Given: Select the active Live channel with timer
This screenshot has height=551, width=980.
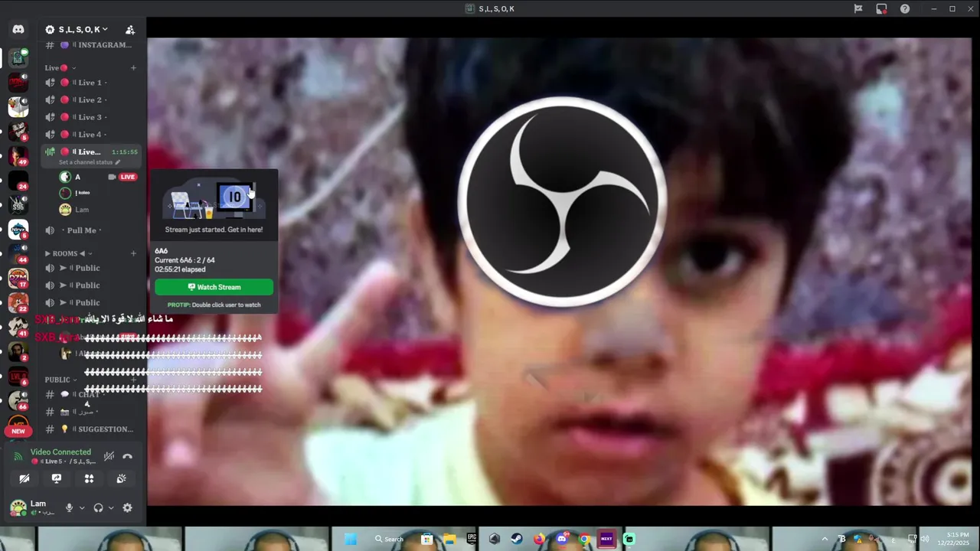Looking at the screenshot, I should click(90, 152).
